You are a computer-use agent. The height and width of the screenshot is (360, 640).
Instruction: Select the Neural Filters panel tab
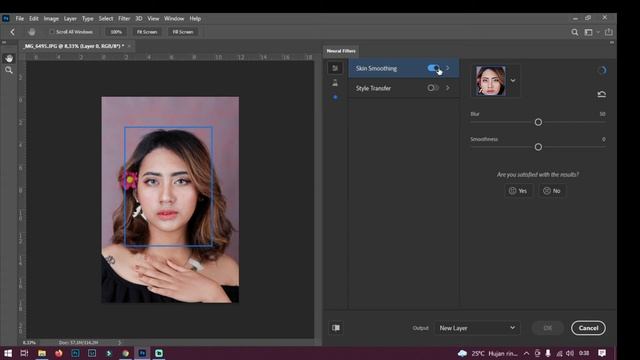pos(341,51)
